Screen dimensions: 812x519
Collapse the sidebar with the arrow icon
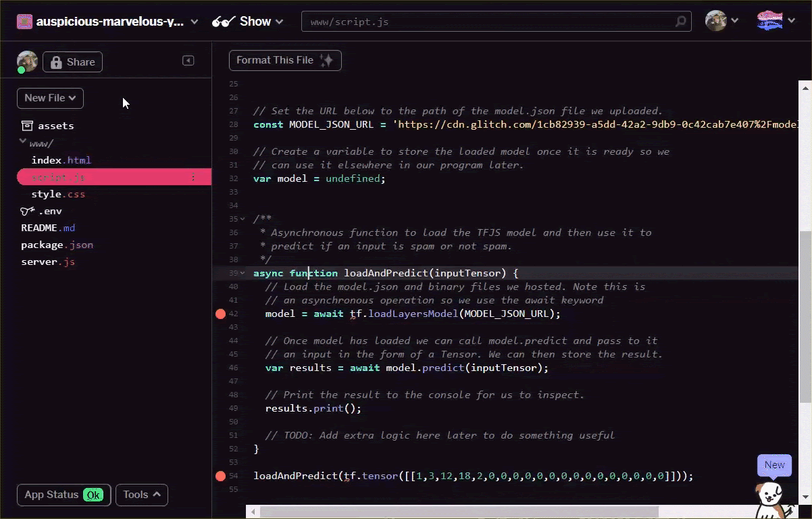(188, 60)
